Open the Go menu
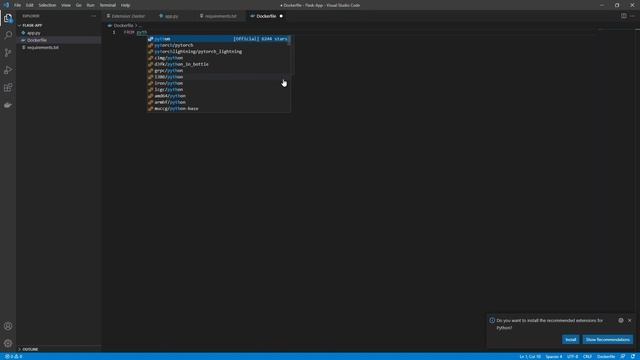The height and width of the screenshot is (360, 640). click(78, 5)
